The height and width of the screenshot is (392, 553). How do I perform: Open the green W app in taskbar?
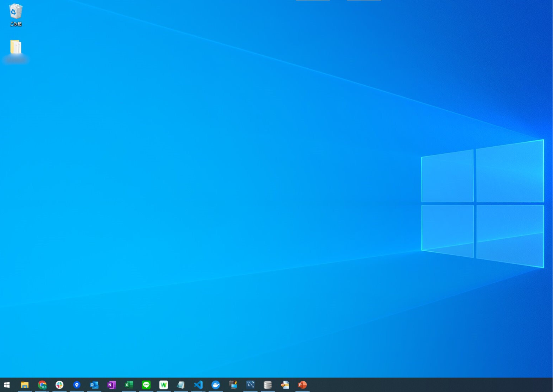(x=164, y=385)
